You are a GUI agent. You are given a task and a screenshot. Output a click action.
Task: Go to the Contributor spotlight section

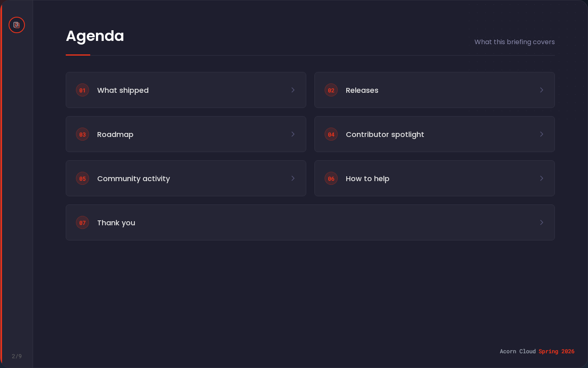[x=385, y=135]
